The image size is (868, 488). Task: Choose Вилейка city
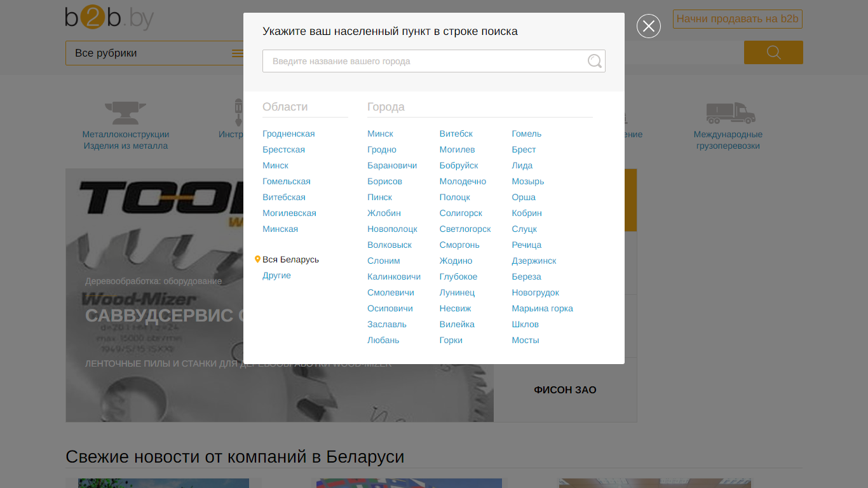(x=457, y=324)
